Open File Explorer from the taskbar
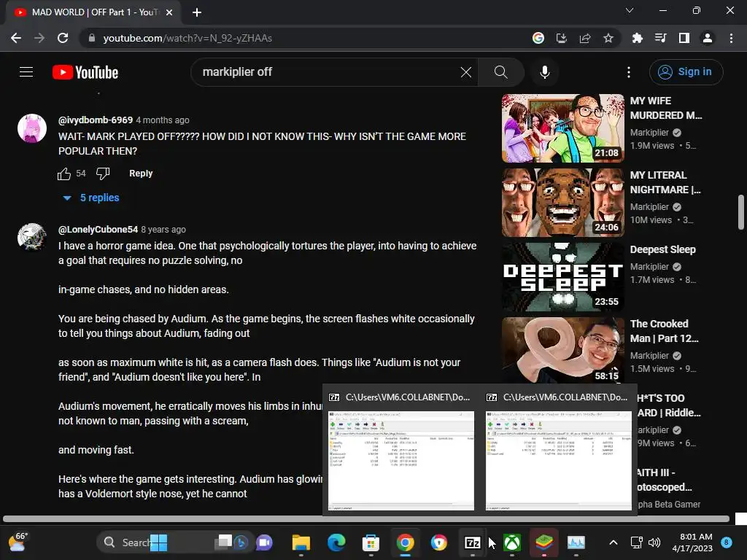This screenshot has width=747, height=560. (301, 542)
